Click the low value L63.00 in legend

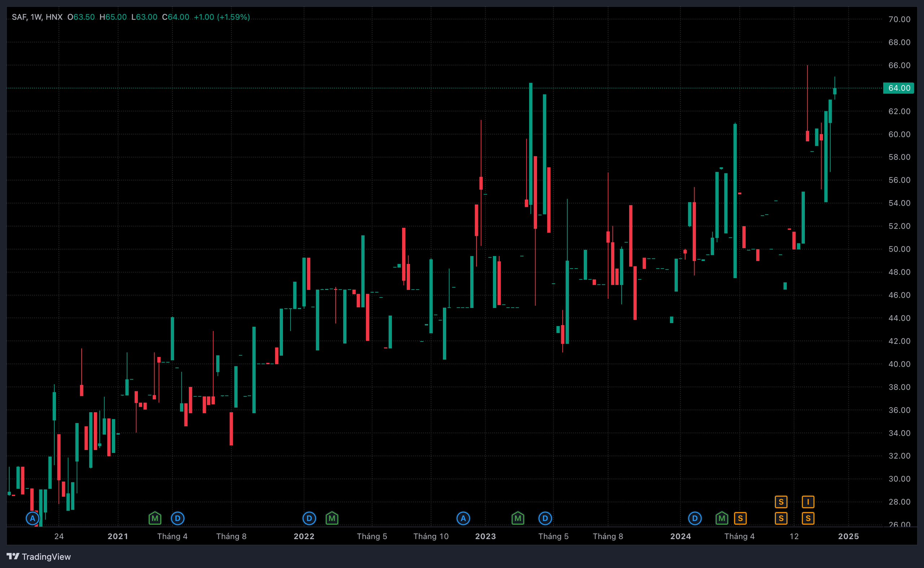point(144,17)
